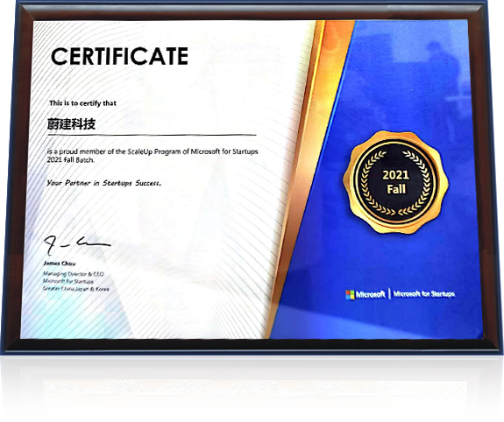Click the "Managing Director & CEO" title line
This screenshot has height=422, width=504.
(74, 274)
